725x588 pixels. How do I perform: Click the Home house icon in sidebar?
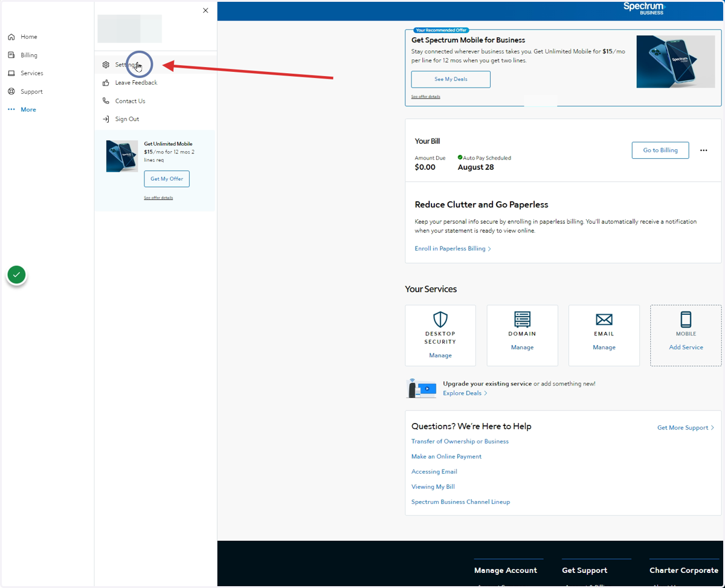click(11, 37)
